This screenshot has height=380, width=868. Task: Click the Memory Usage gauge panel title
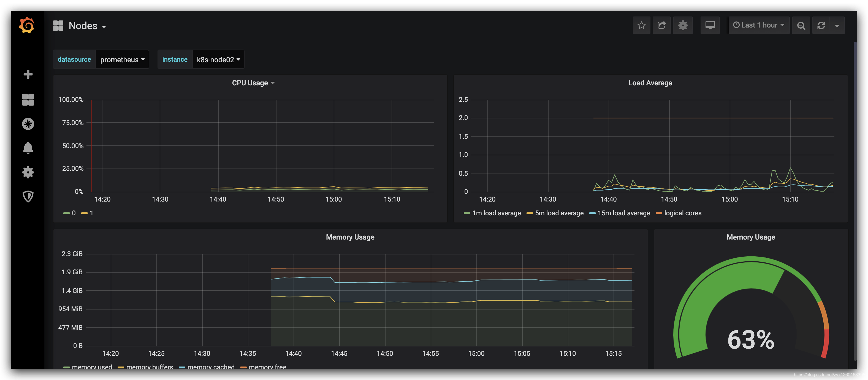pyautogui.click(x=750, y=237)
